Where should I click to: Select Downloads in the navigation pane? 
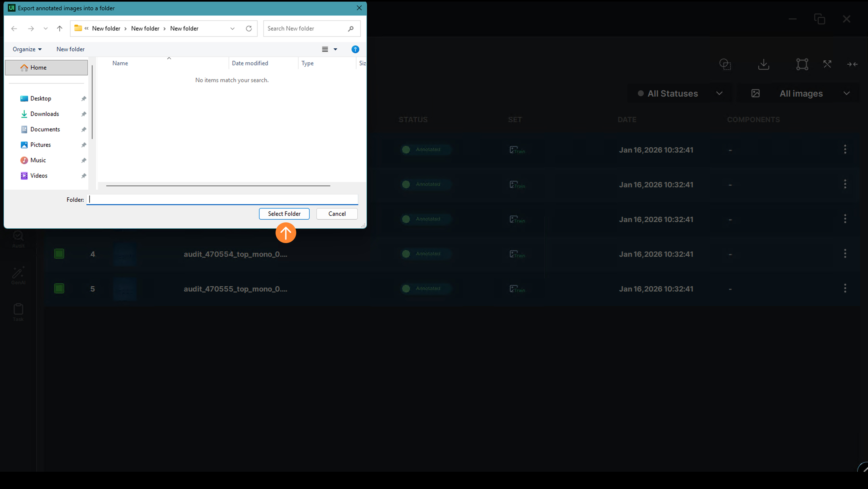(44, 114)
